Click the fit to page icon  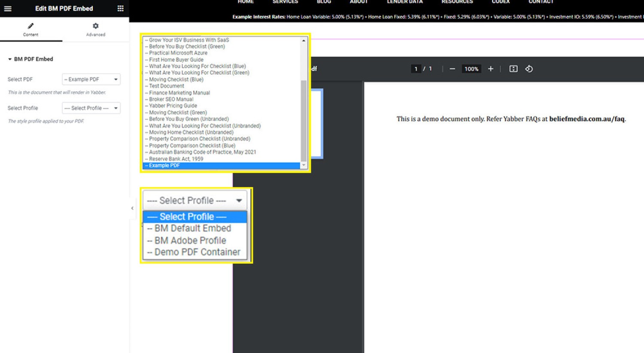click(513, 69)
